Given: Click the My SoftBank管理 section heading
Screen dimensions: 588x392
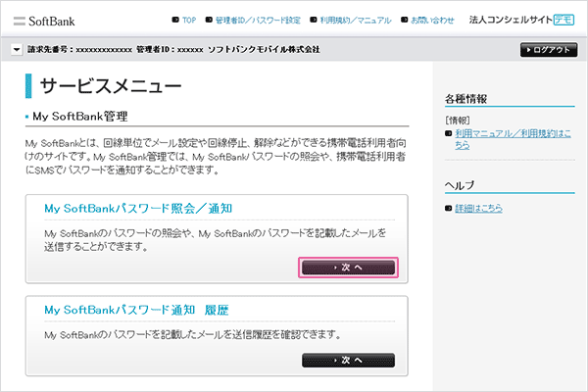Looking at the screenshot, I should click(80, 117).
